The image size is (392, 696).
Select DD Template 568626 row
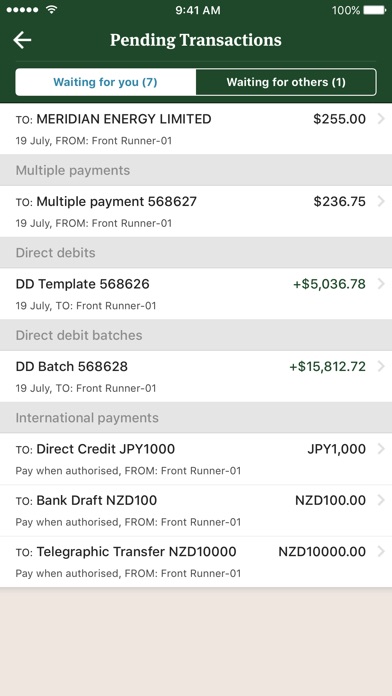coord(196,294)
